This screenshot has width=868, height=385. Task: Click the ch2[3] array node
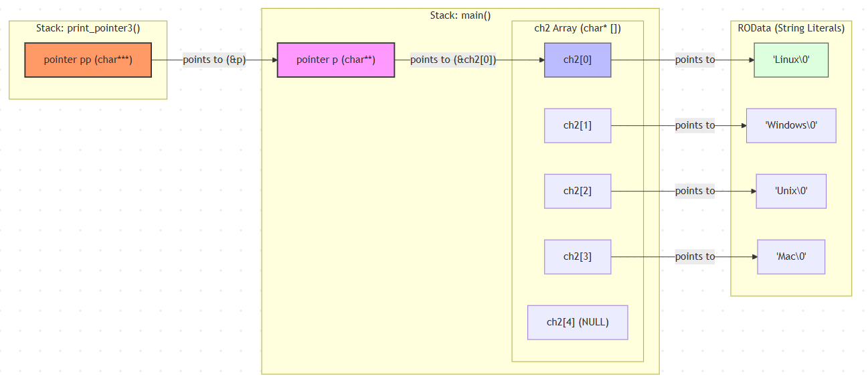click(x=578, y=256)
